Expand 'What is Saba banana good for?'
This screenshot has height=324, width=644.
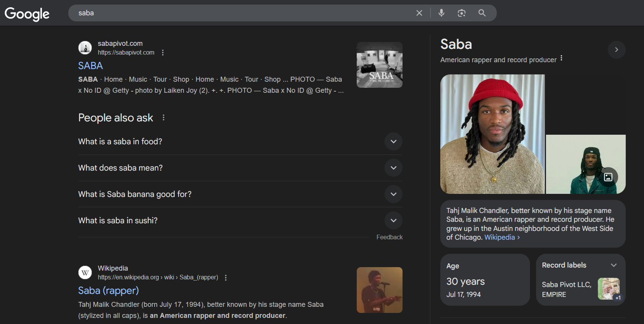[240, 194]
